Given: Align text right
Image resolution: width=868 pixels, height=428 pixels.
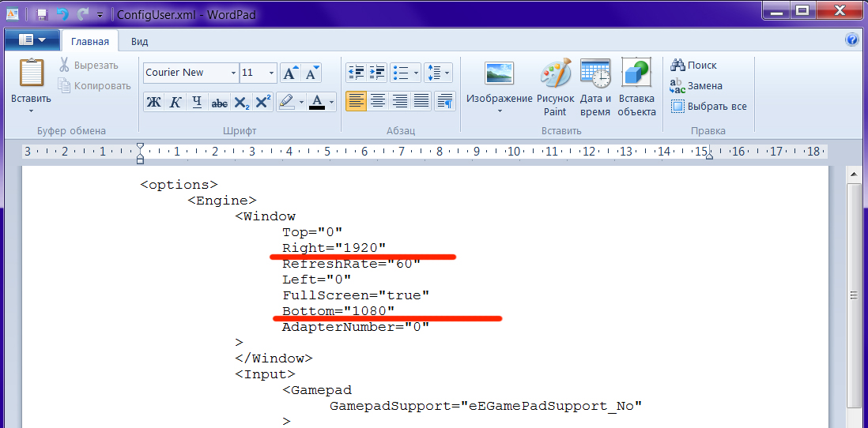Looking at the screenshot, I should [400, 102].
